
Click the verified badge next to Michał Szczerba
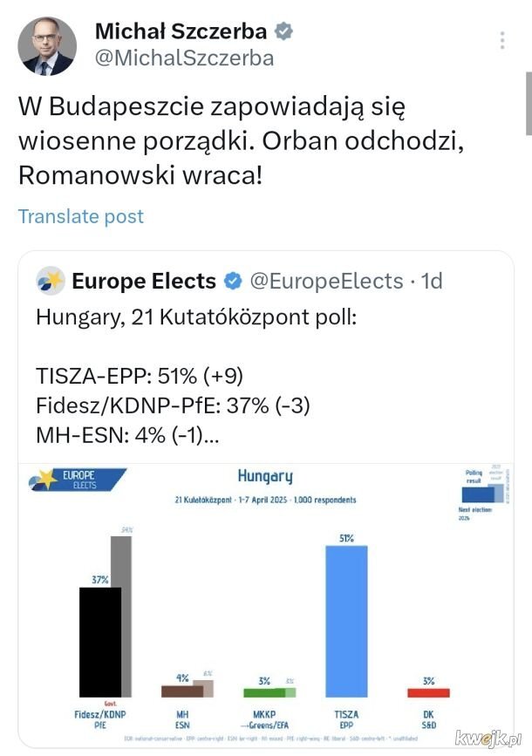tap(284, 31)
